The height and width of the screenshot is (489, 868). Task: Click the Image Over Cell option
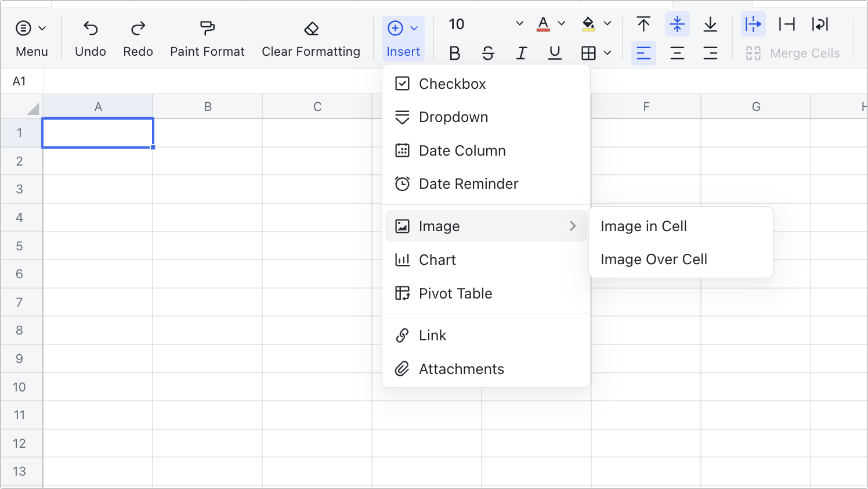pos(653,260)
